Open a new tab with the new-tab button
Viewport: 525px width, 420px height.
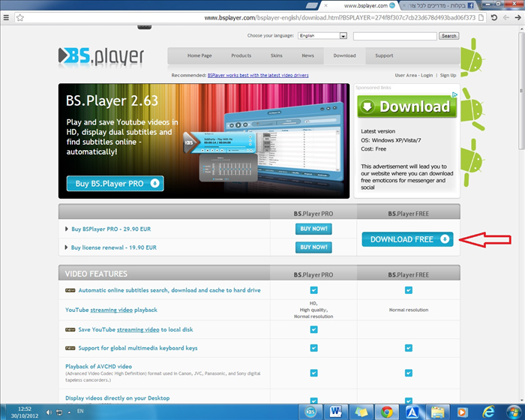(312, 6)
